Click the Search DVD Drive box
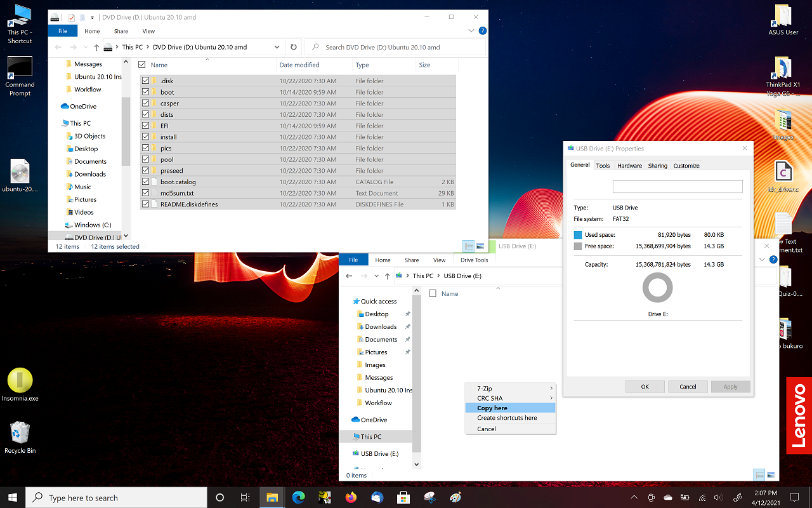 click(x=395, y=47)
